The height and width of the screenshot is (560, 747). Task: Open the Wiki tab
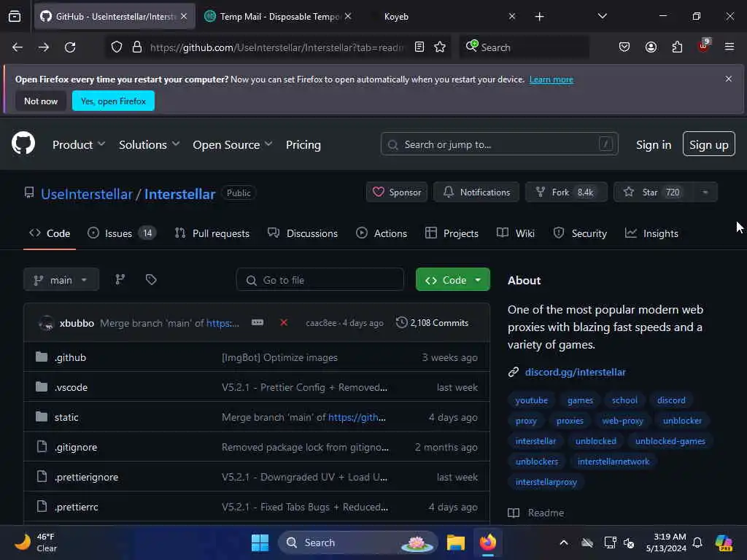point(516,233)
